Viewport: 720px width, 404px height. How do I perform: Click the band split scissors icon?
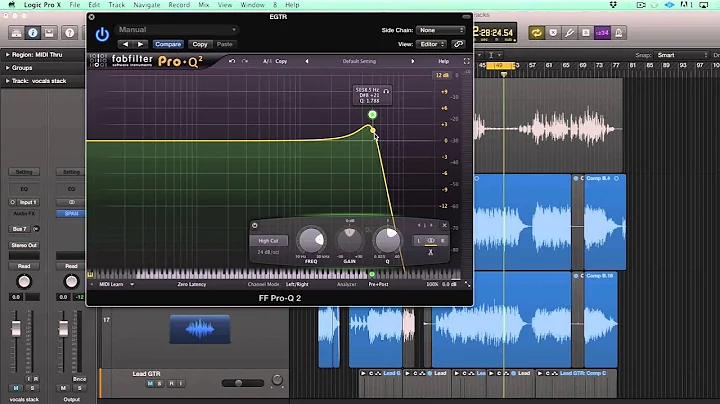click(x=430, y=252)
